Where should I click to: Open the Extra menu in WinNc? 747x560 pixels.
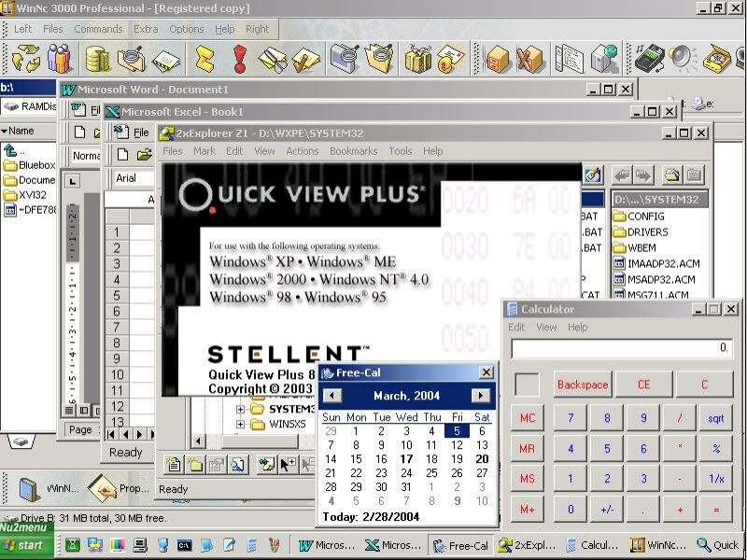click(146, 29)
